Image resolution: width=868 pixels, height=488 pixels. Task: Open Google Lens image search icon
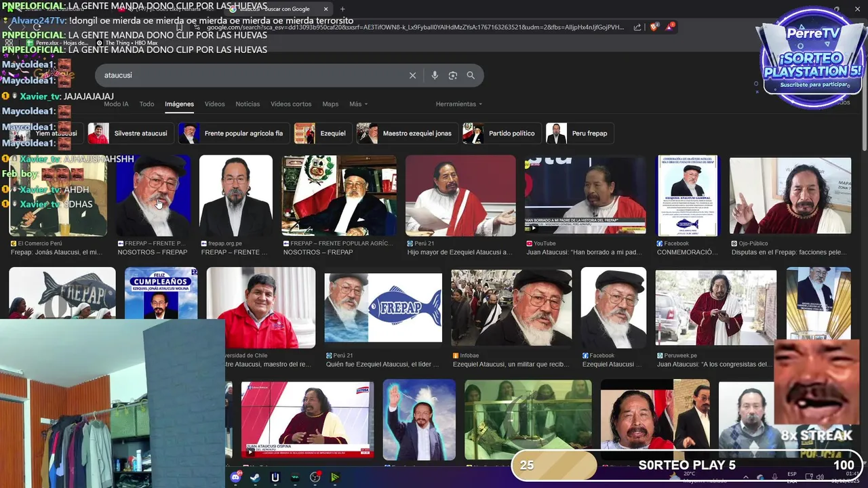click(x=453, y=75)
